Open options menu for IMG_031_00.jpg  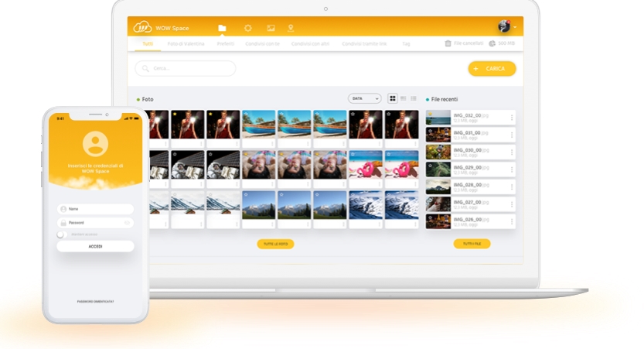511,135
